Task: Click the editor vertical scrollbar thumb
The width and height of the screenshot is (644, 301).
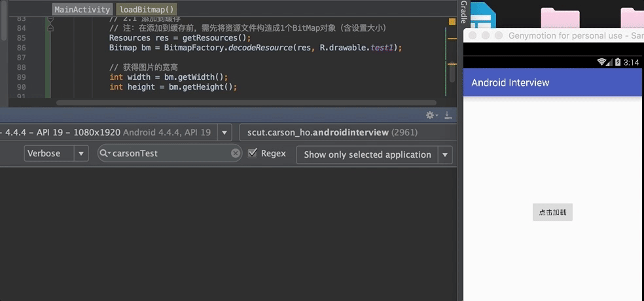Action: (452, 72)
